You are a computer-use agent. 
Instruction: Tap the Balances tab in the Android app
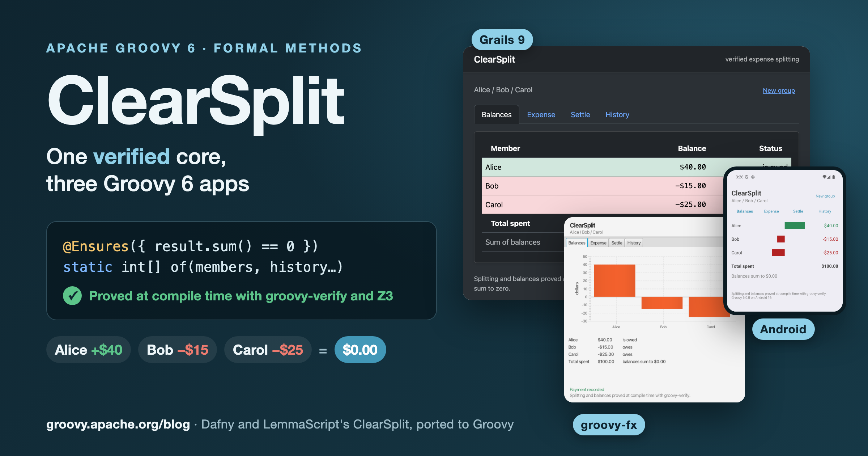(x=745, y=211)
